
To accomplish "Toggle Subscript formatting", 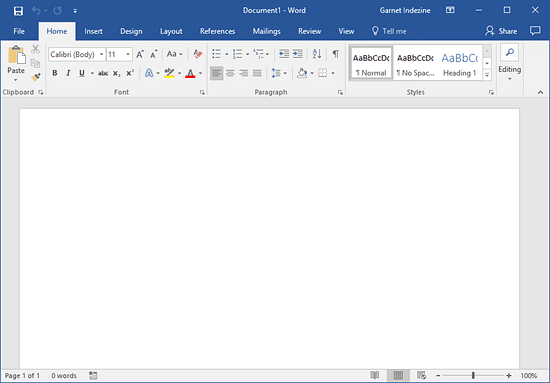I will click(x=116, y=73).
